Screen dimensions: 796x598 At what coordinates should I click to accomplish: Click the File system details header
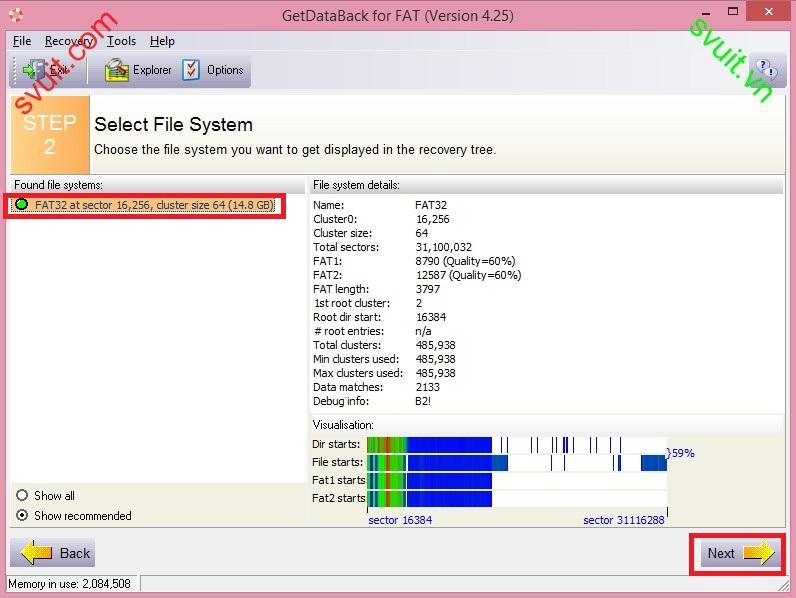click(x=356, y=185)
